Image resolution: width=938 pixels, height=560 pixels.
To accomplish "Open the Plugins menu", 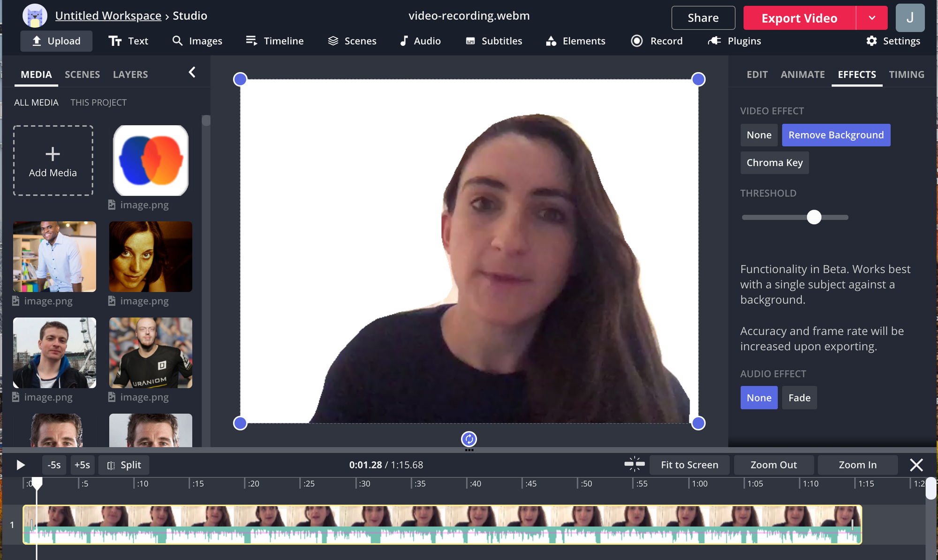I will pyautogui.click(x=734, y=41).
